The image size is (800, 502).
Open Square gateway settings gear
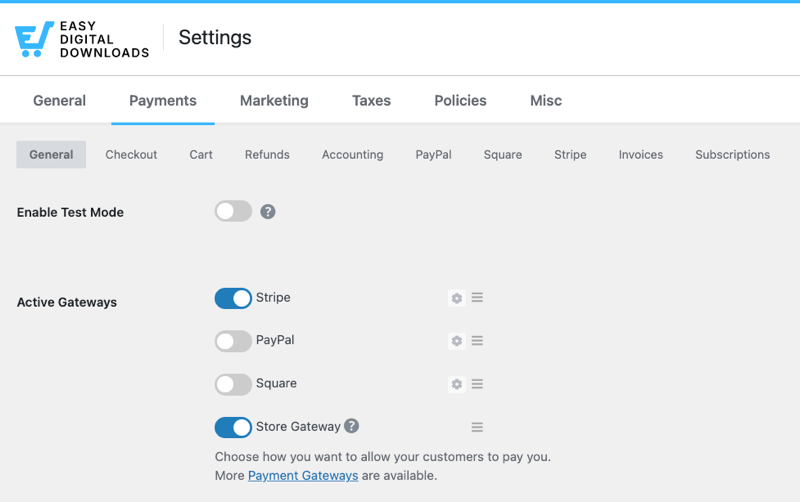(x=457, y=384)
